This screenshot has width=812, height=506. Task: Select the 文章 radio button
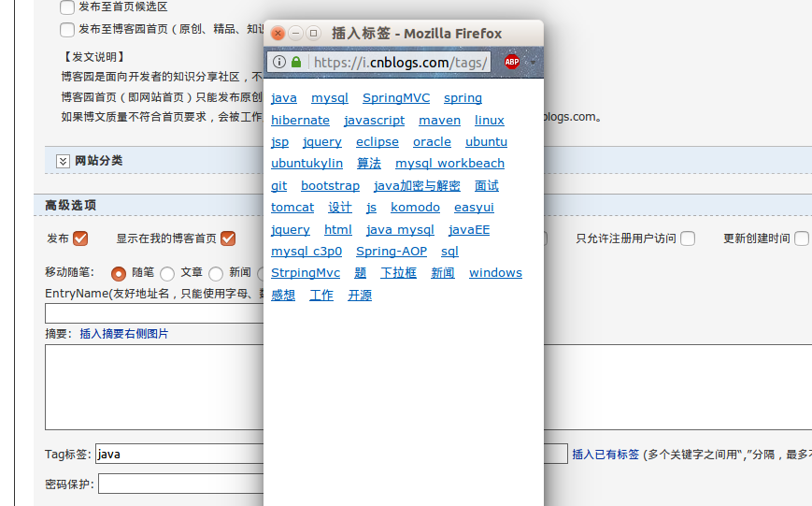tap(167, 273)
